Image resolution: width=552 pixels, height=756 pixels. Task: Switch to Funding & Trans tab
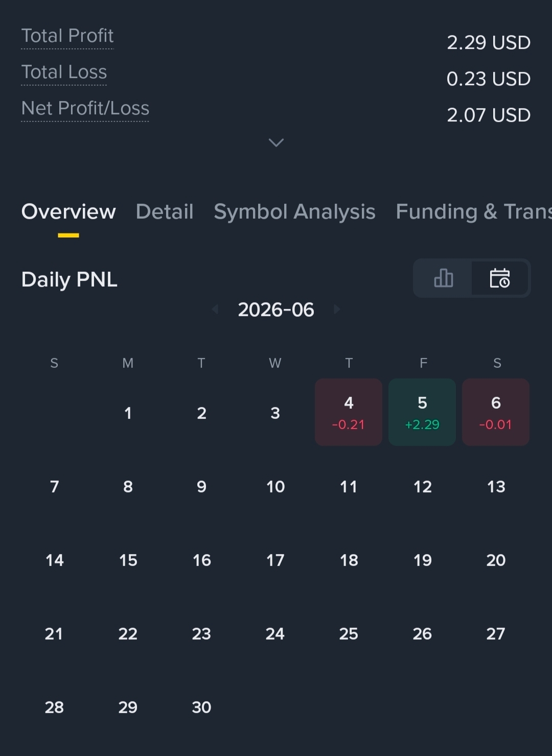[x=474, y=211]
